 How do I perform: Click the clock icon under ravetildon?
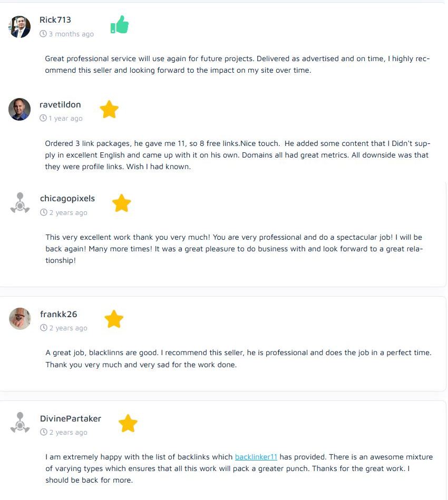pos(43,119)
